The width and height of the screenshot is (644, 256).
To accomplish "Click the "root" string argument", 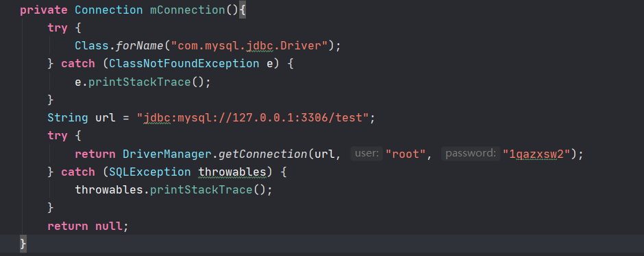I will coord(406,154).
